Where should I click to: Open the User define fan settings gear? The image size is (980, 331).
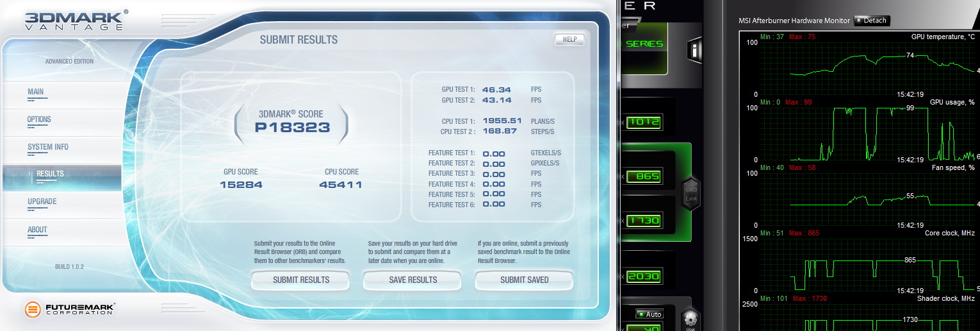(690, 319)
